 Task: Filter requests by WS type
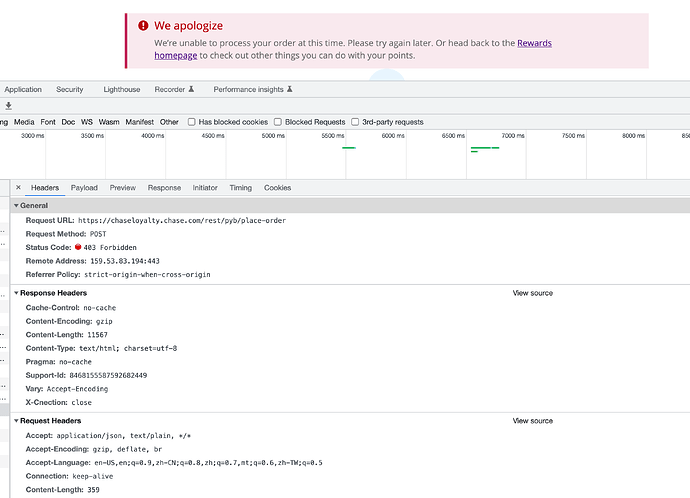click(x=87, y=122)
